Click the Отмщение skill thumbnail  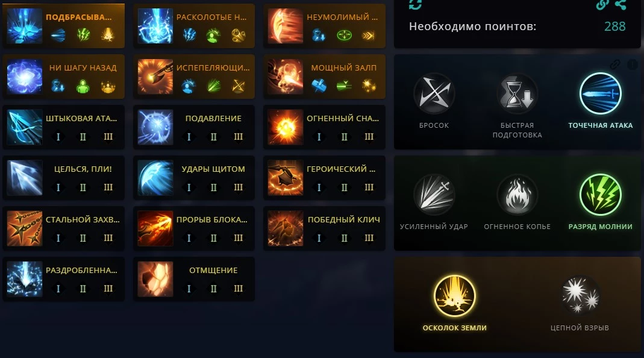(155, 279)
